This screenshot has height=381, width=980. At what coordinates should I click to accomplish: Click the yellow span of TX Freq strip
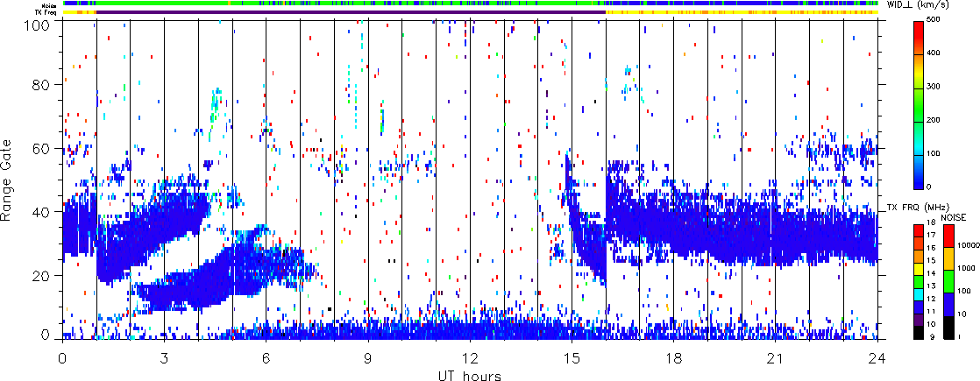742,12
